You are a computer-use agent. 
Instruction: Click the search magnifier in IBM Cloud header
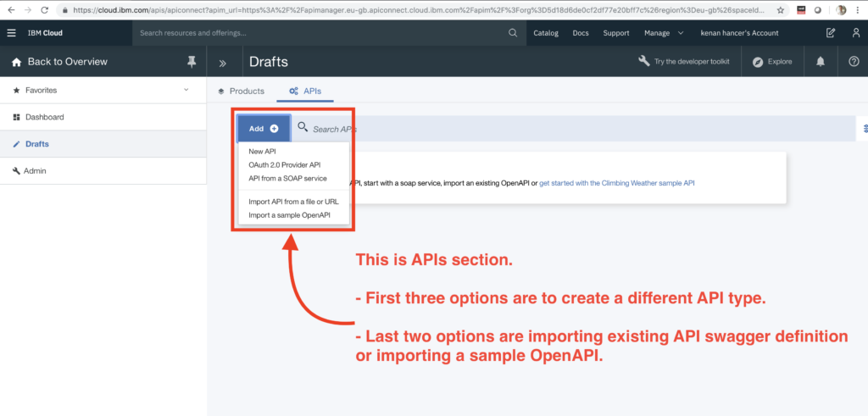(x=513, y=33)
